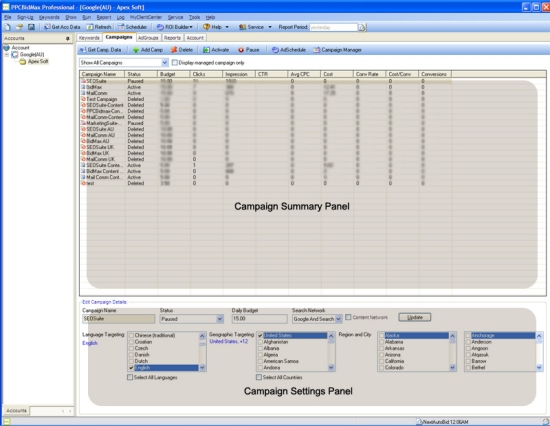This screenshot has width=550, height=426.
Task: Open the Search Network dropdown
Action: click(338, 319)
